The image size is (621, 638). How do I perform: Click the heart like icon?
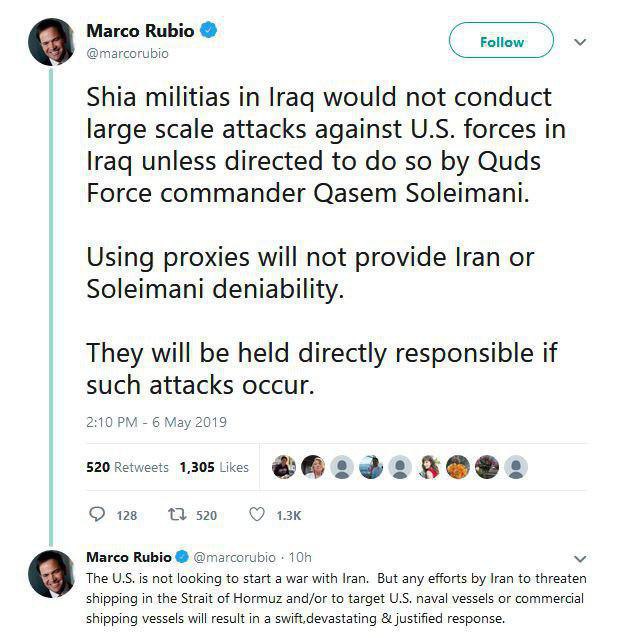(x=256, y=515)
